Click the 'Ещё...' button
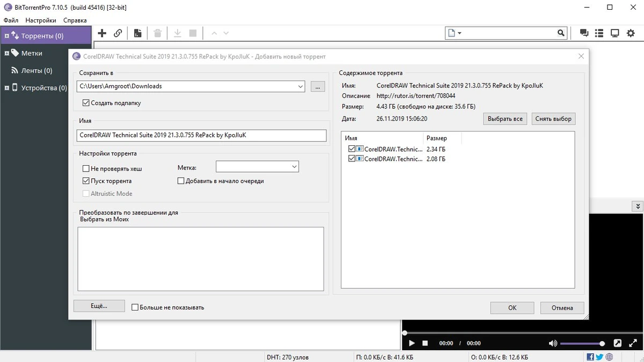The image size is (644, 362). 99,306
